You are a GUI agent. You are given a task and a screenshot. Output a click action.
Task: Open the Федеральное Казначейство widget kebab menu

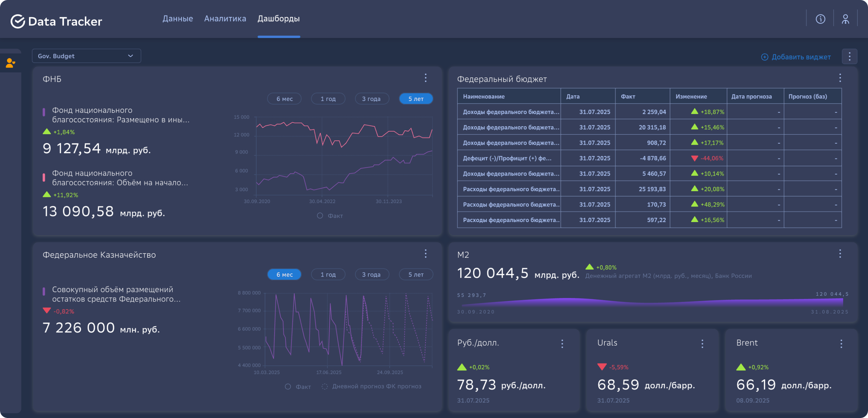click(x=426, y=254)
